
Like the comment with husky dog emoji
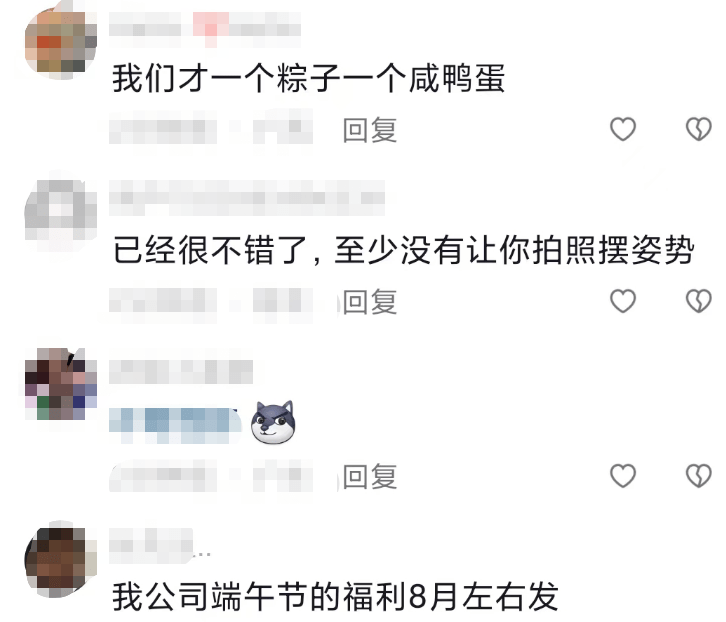pyautogui.click(x=623, y=476)
